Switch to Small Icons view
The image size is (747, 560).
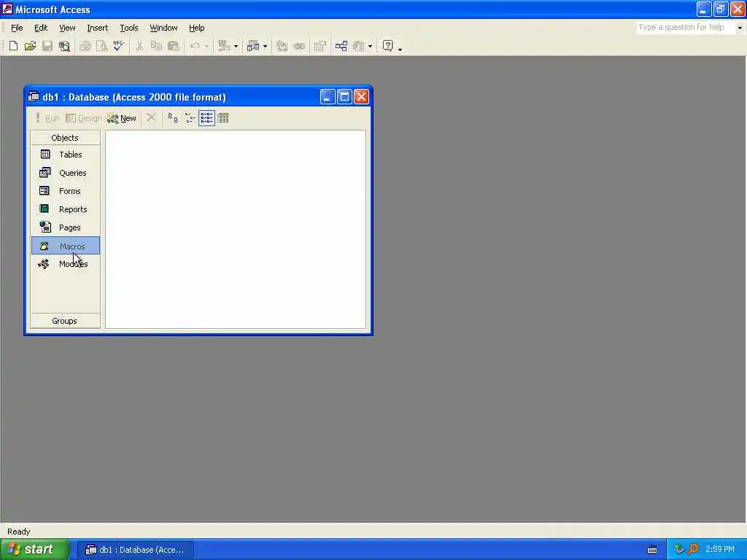(190, 117)
